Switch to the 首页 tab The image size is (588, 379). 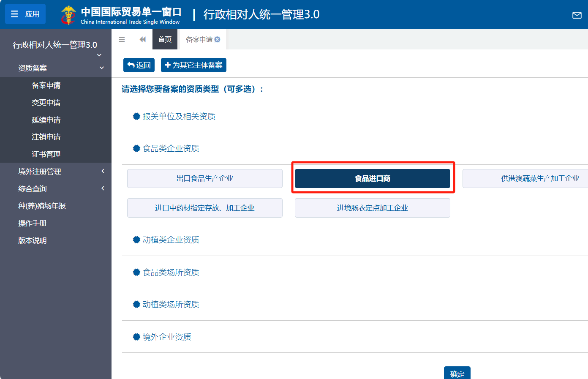tap(165, 39)
